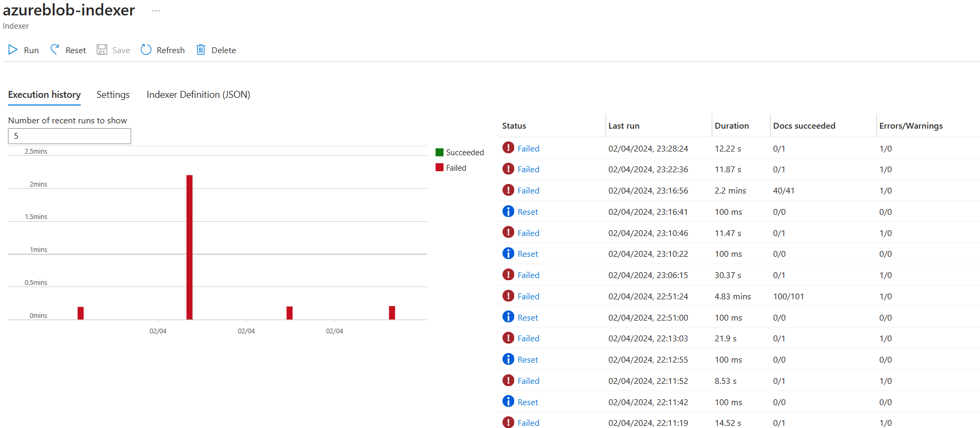
Task: Click the Errors/Warnings column header
Action: 911,126
